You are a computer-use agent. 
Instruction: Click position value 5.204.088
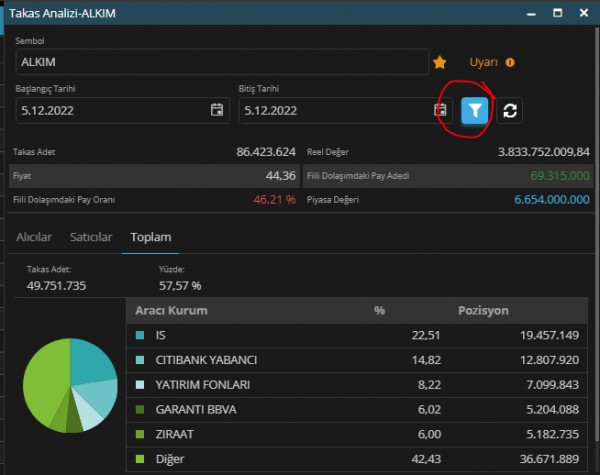pos(553,410)
